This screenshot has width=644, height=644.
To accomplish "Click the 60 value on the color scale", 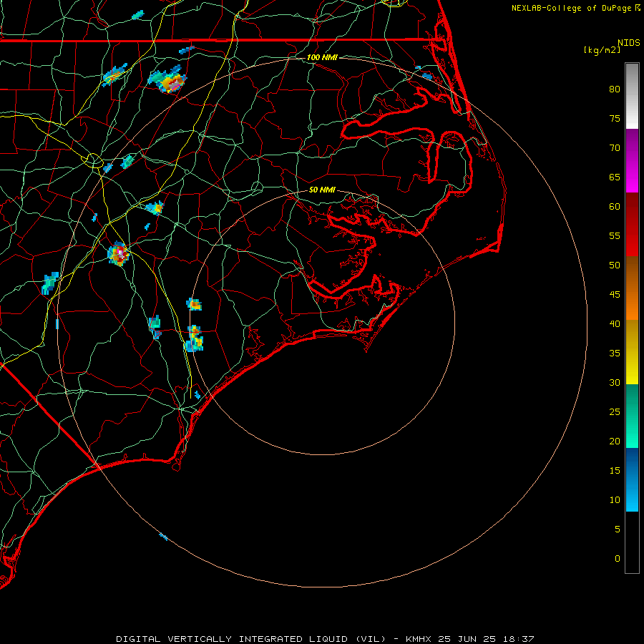I will tap(615, 207).
